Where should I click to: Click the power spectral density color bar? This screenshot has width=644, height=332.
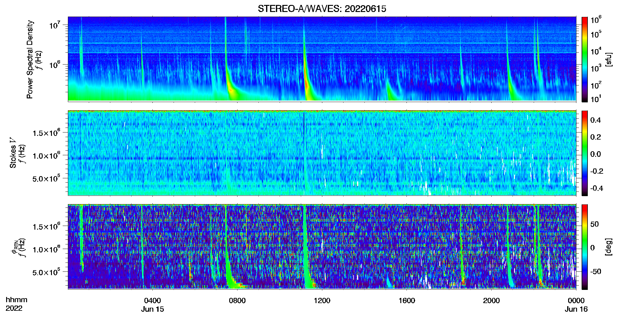(x=584, y=59)
